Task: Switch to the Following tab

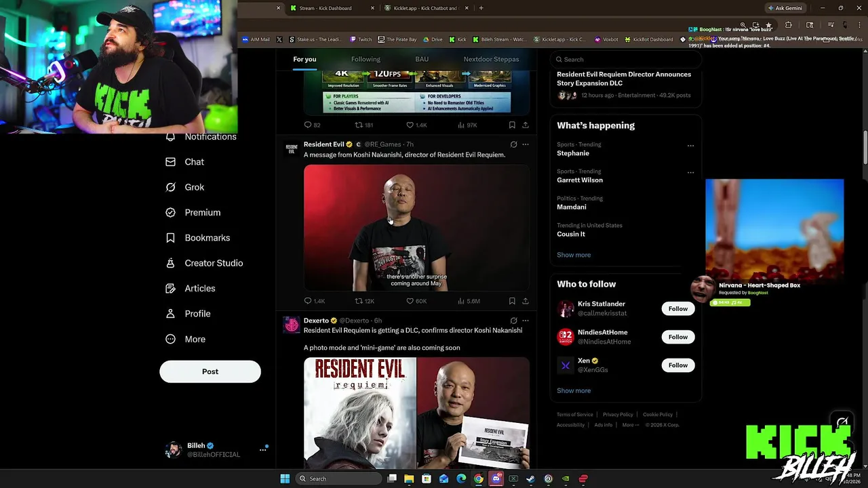Action: click(366, 59)
